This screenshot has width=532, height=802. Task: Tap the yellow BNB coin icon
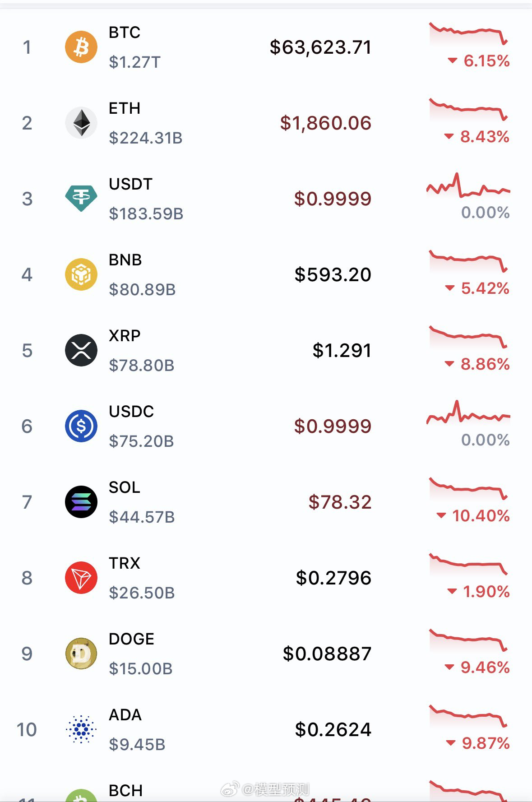pyautogui.click(x=81, y=274)
